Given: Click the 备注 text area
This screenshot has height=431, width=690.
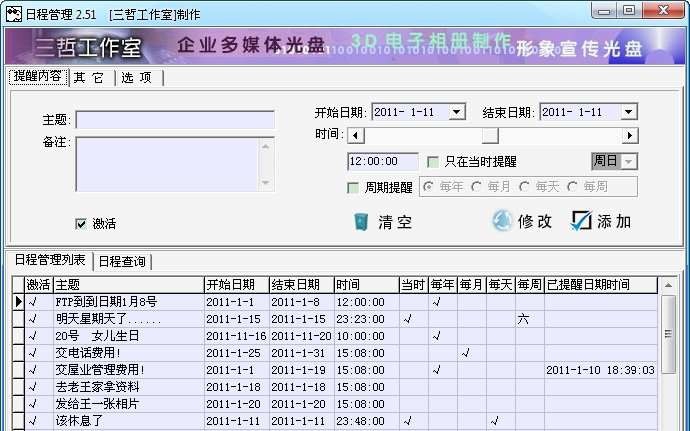Looking at the screenshot, I should pos(168,164).
